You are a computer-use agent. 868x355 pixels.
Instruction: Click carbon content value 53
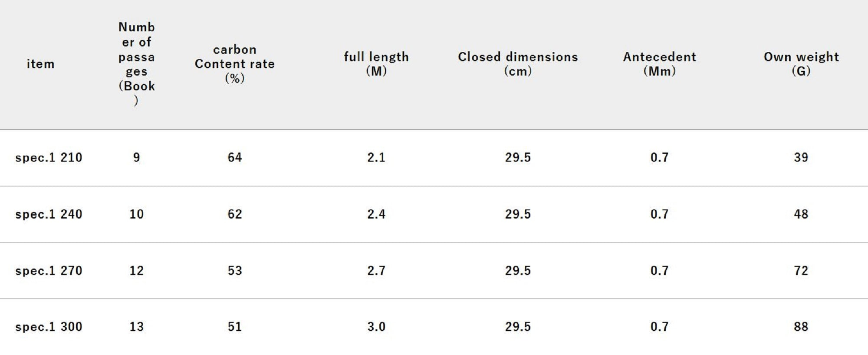[x=234, y=271]
